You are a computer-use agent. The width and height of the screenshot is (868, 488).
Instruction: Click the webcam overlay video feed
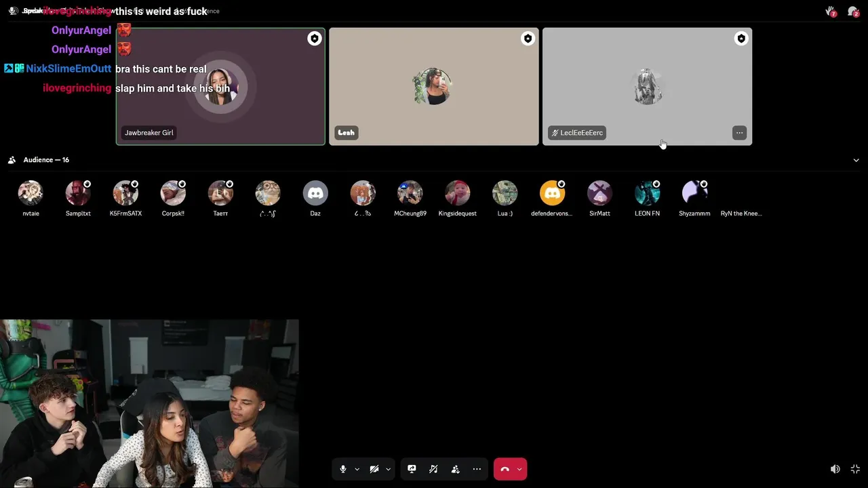(149, 404)
